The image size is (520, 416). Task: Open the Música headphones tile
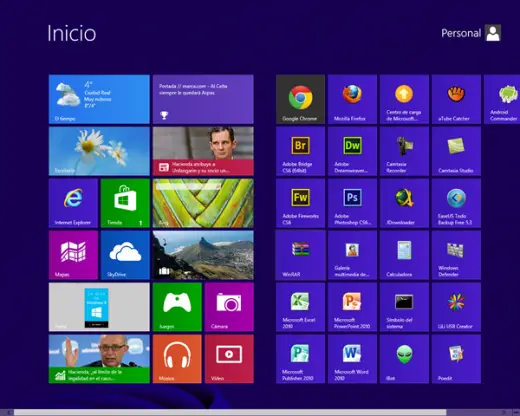coord(177,359)
